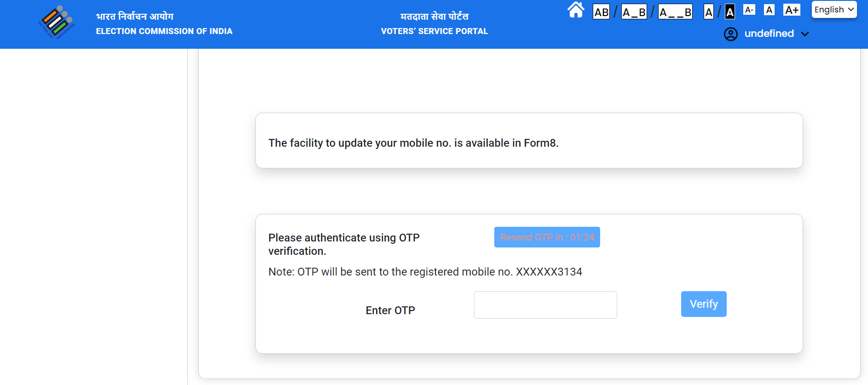Image resolution: width=868 pixels, height=385 pixels.
Task: Click the user profile avatar icon
Action: [x=730, y=34]
